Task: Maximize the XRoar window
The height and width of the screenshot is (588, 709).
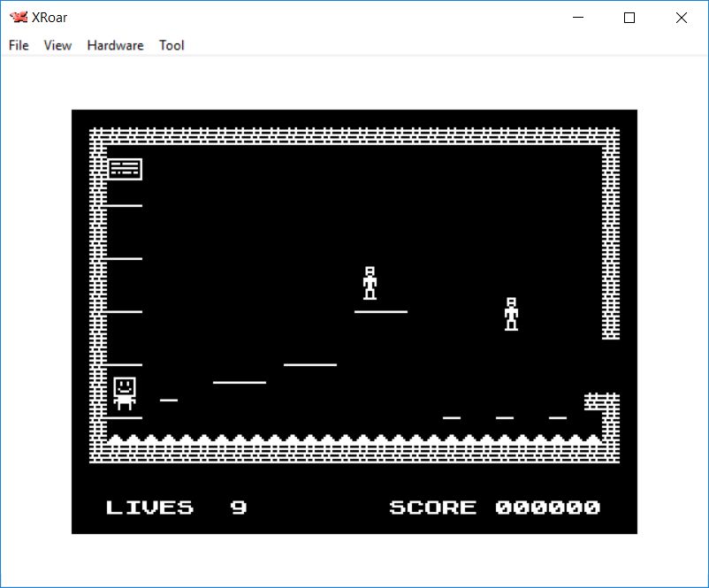Action: point(629,18)
